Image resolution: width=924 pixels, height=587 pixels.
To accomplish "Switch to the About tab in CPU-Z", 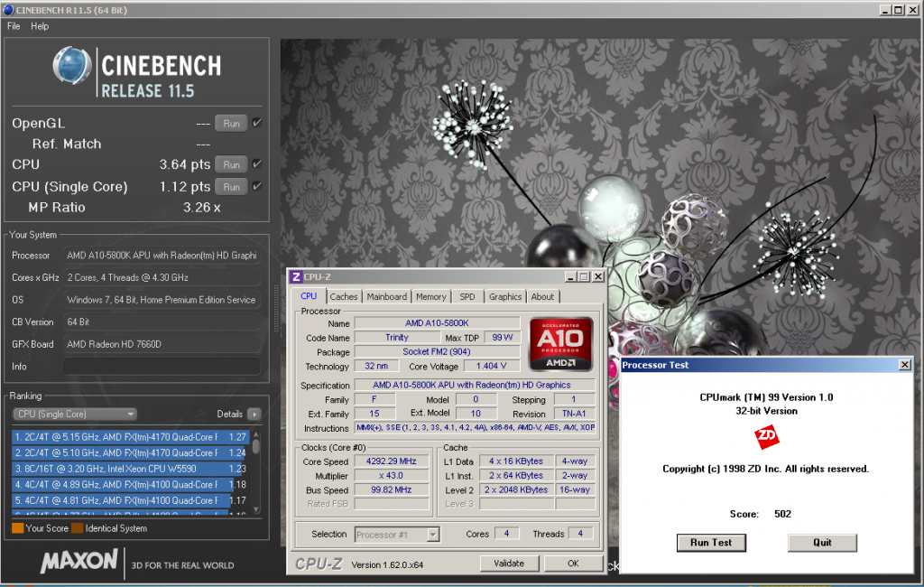I will point(542,297).
